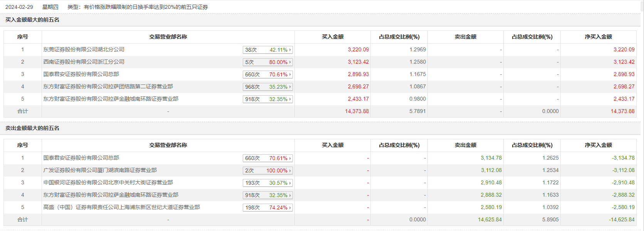Open 西南证券股份有限公司浙江分公司 brokerage link
The height and width of the screenshot is (231, 644).
(x=84, y=62)
